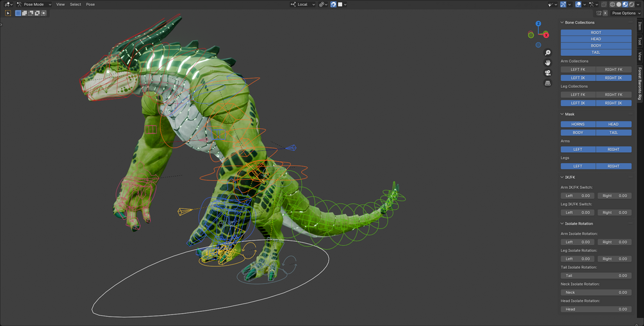
Task: Toggle BODY bone collection
Action: pos(596,46)
